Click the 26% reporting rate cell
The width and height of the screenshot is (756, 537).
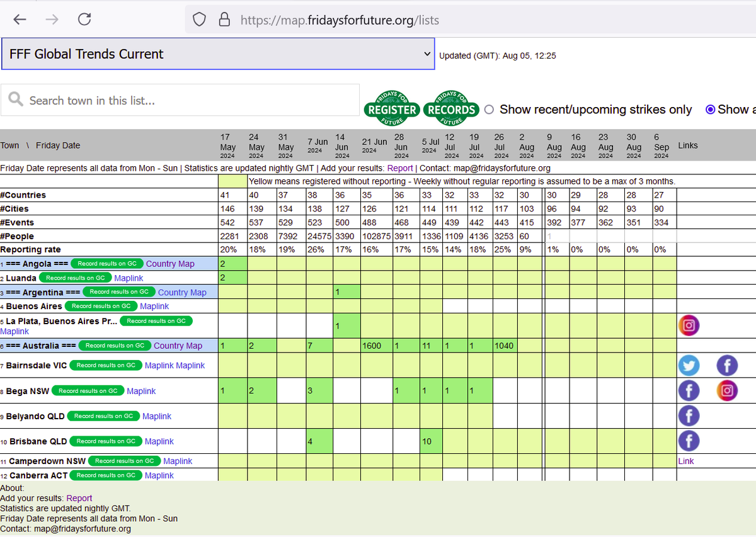point(319,250)
